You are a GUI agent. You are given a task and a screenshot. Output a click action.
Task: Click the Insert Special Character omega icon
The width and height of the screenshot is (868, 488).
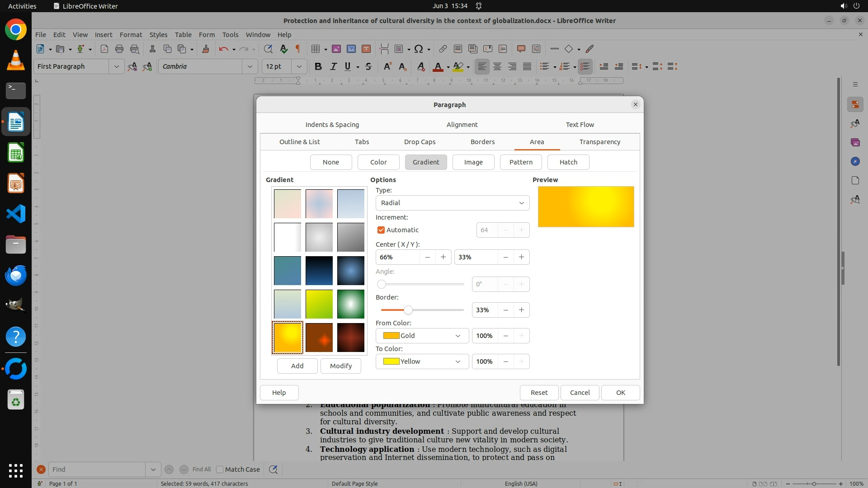419,49
